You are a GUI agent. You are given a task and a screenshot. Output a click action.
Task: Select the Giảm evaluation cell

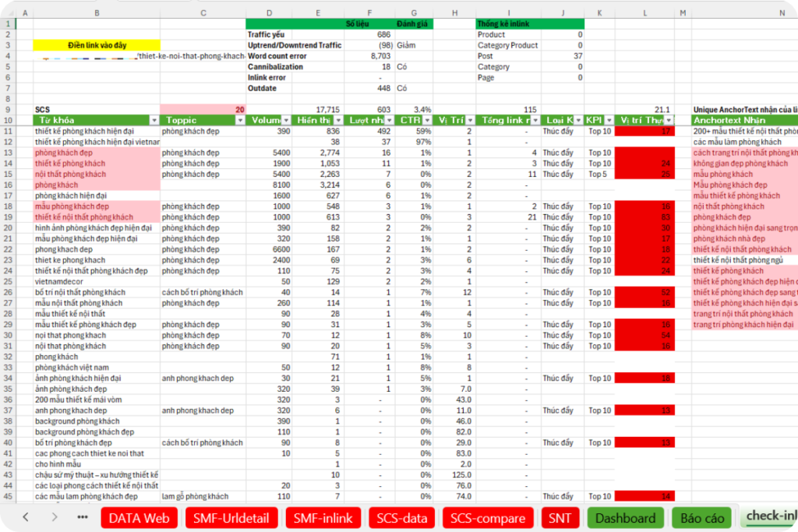click(414, 45)
